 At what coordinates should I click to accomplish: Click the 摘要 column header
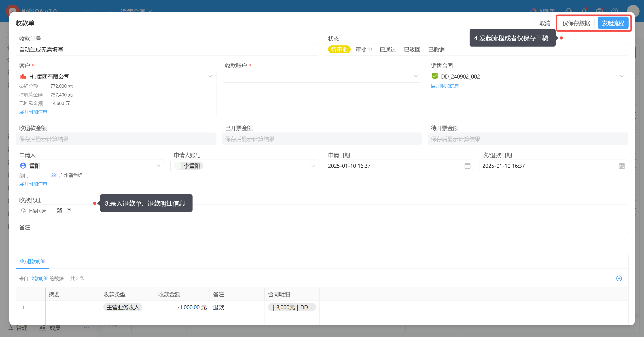tap(73, 294)
